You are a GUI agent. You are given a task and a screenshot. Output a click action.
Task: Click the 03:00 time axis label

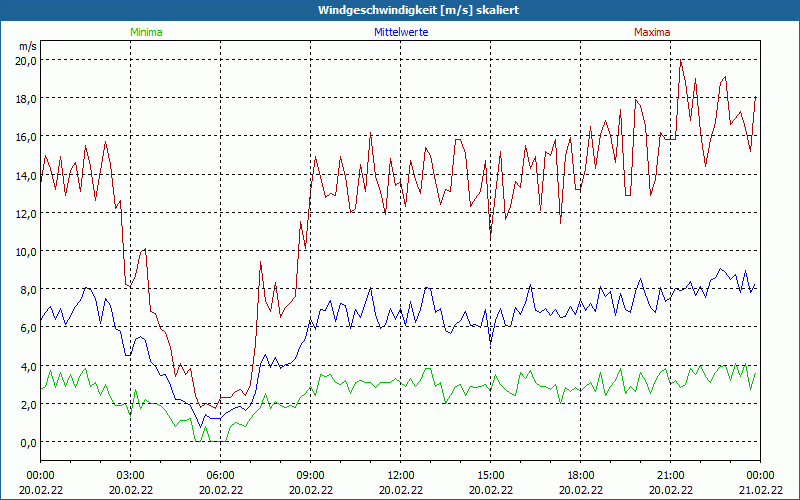tap(131, 476)
